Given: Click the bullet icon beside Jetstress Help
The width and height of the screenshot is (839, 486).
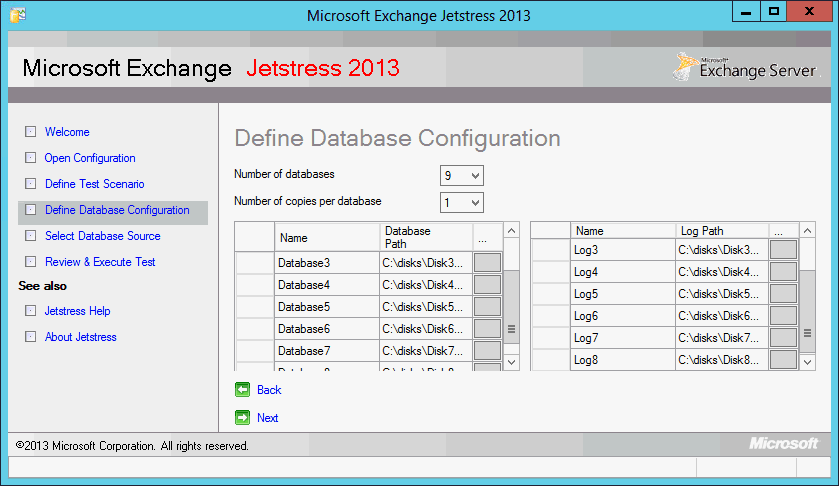Looking at the screenshot, I should point(30,310).
